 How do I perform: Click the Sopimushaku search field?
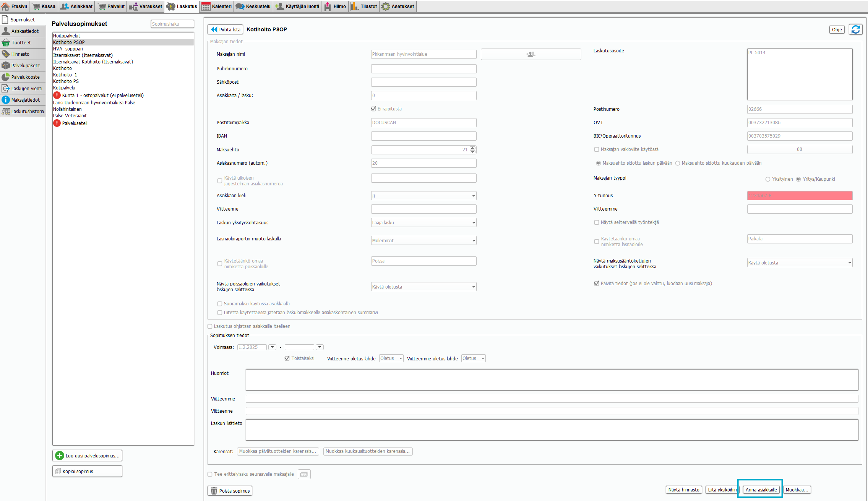(x=172, y=24)
